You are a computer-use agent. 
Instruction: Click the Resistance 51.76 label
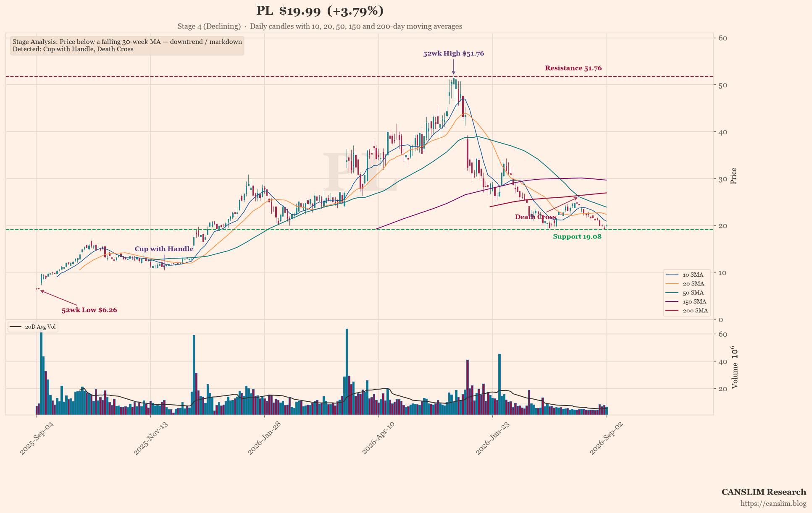pos(573,68)
